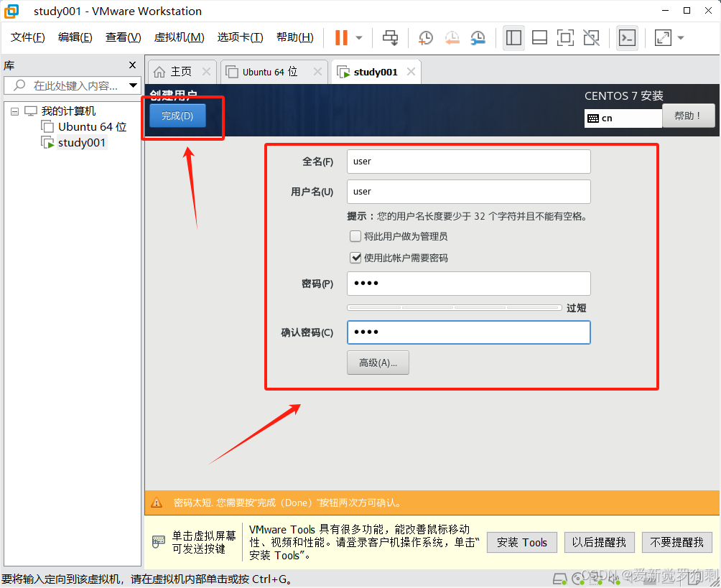
Task: Take a snapshot of the virtual machine
Action: [426, 38]
